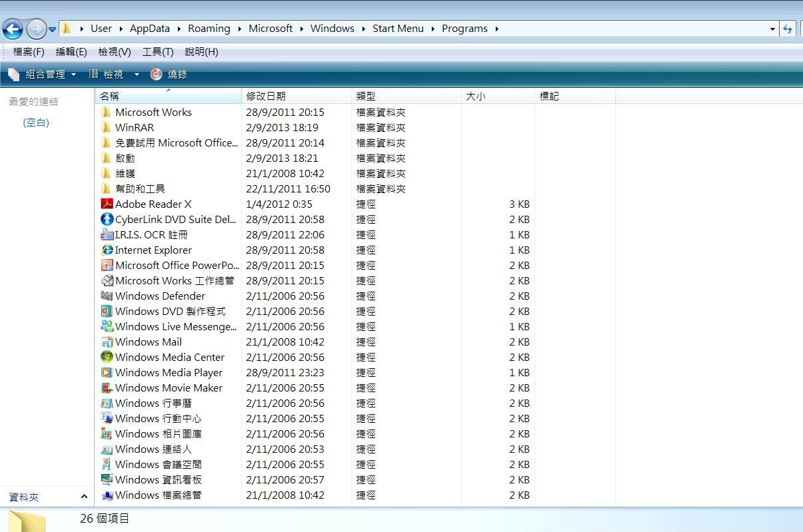Click the User segment in address bar
The height and width of the screenshot is (532, 803).
tap(101, 29)
